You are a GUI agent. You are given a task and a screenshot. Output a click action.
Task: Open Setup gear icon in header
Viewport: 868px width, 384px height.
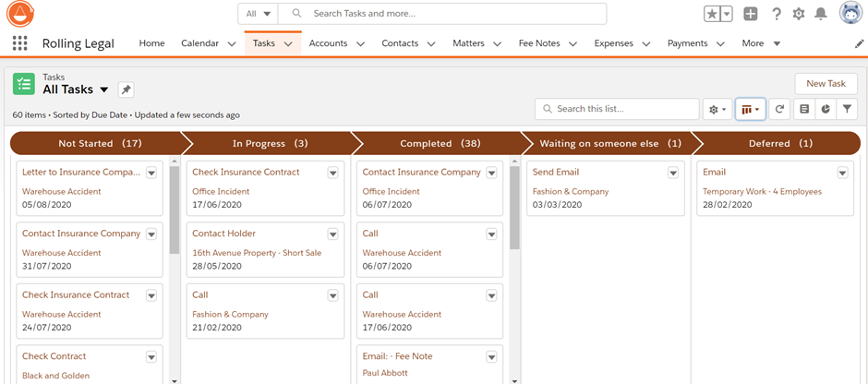click(x=798, y=14)
